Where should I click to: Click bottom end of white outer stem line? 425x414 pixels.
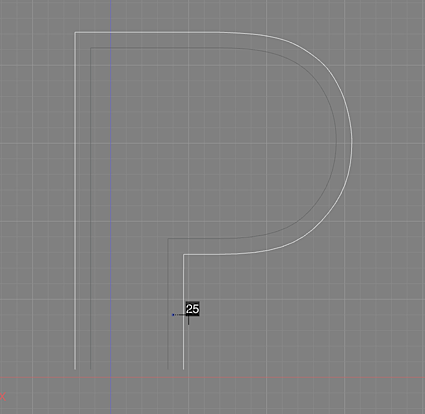pos(183,368)
